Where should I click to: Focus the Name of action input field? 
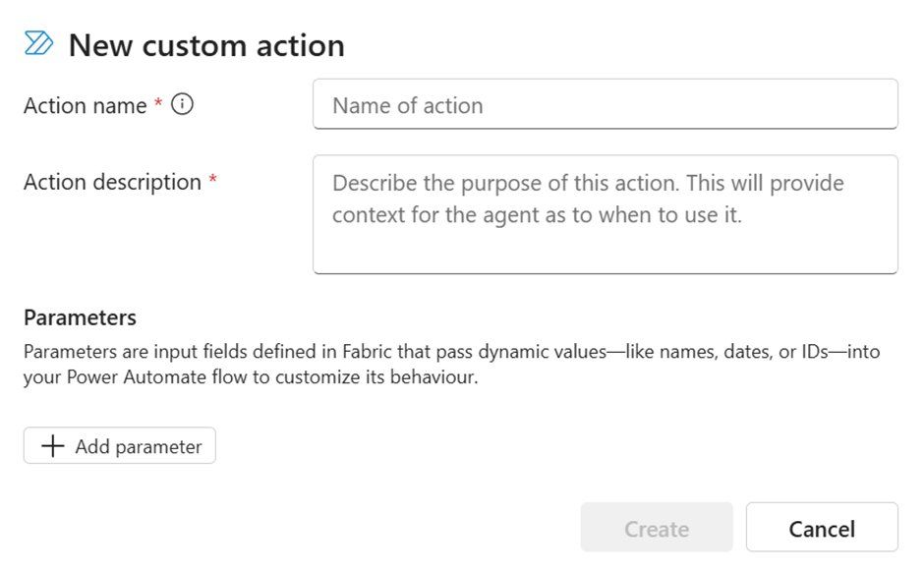605,105
